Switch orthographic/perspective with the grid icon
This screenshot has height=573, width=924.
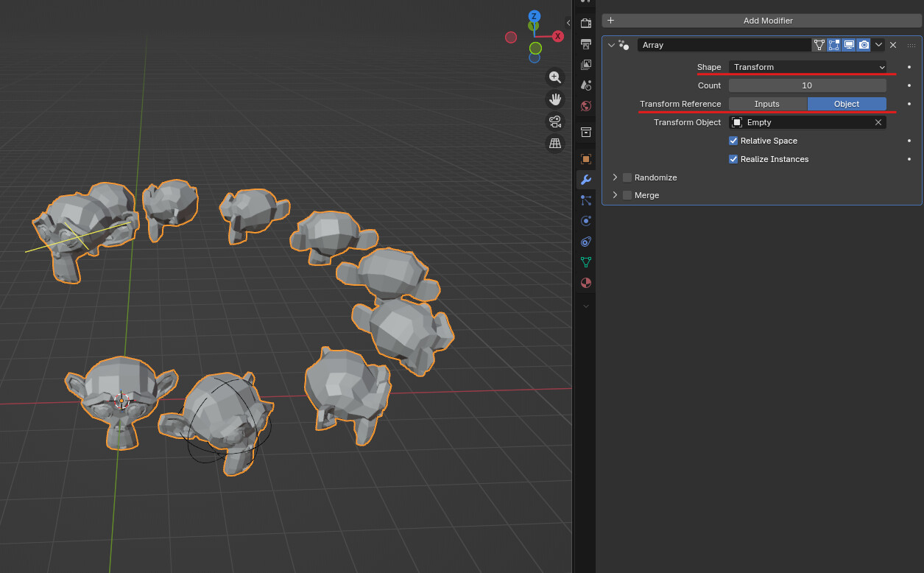coord(555,143)
